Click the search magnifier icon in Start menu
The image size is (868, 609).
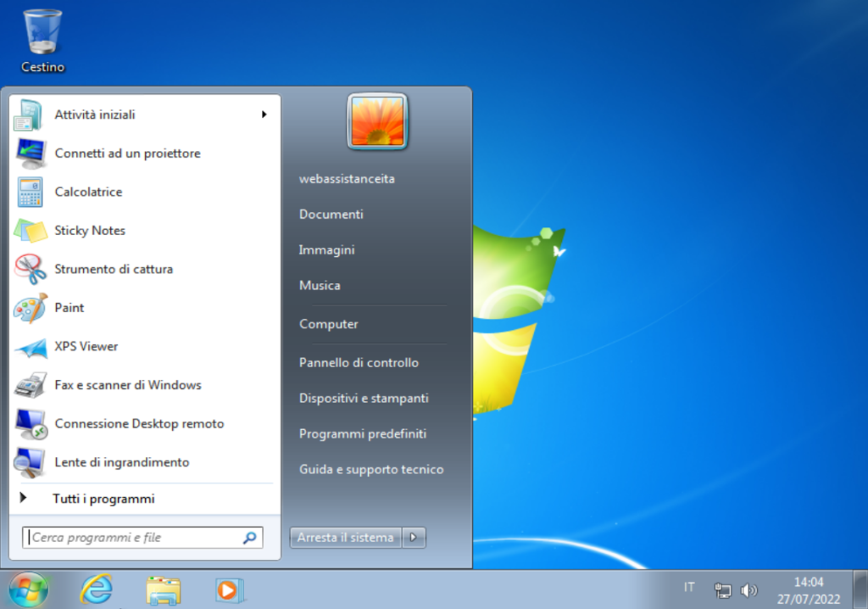[x=250, y=538]
